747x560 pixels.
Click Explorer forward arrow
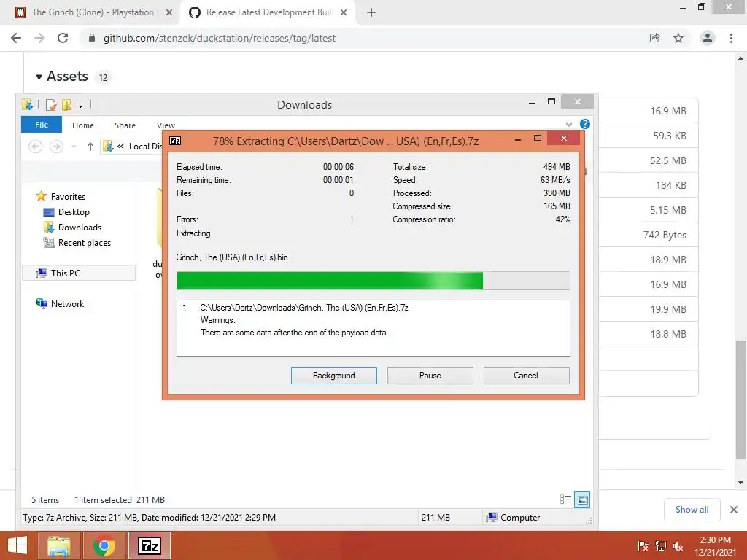[x=56, y=147]
